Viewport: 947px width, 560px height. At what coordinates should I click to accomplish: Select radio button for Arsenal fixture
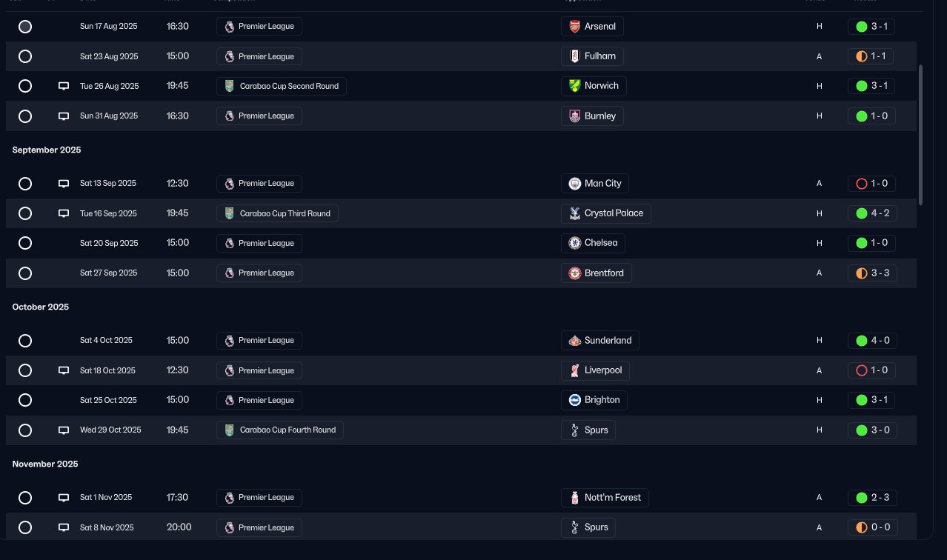point(25,27)
